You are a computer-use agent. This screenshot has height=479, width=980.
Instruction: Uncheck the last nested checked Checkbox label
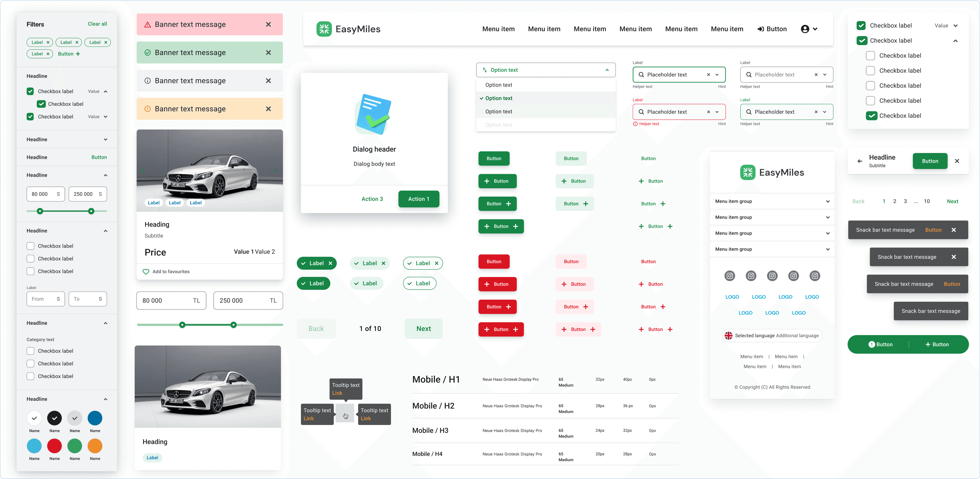871,116
